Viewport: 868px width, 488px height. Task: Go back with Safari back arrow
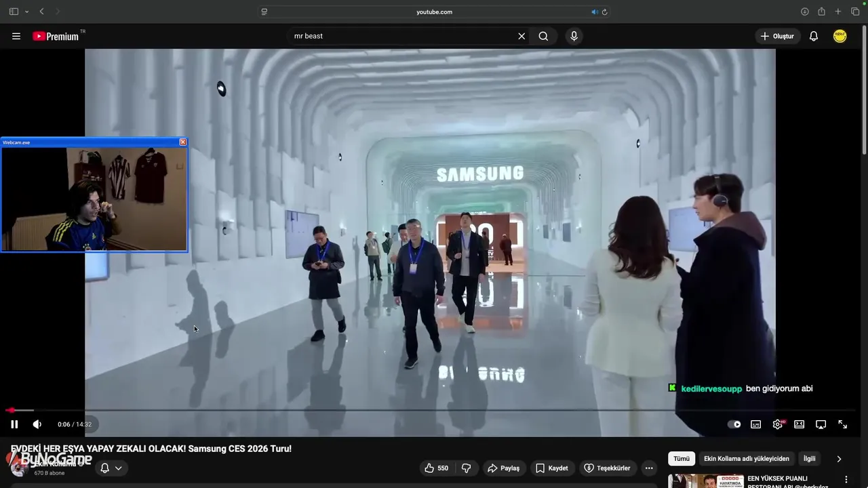click(42, 12)
